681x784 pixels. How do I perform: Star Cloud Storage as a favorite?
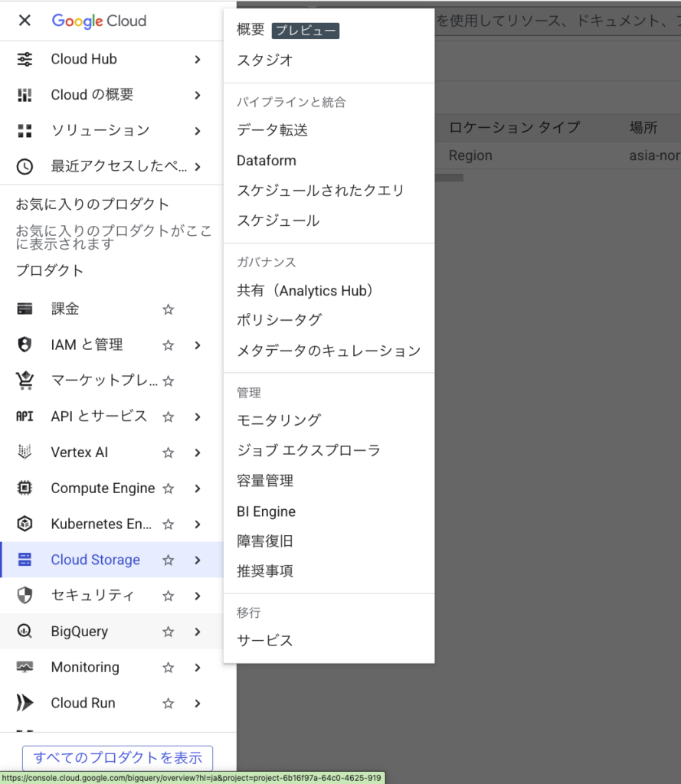(x=169, y=560)
